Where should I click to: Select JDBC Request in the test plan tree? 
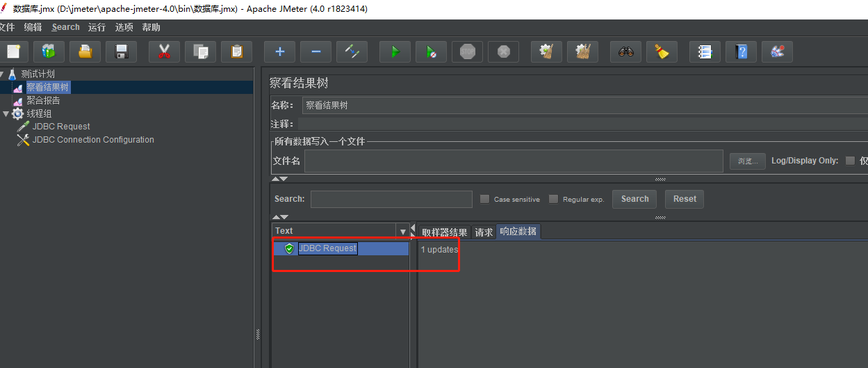(x=61, y=127)
